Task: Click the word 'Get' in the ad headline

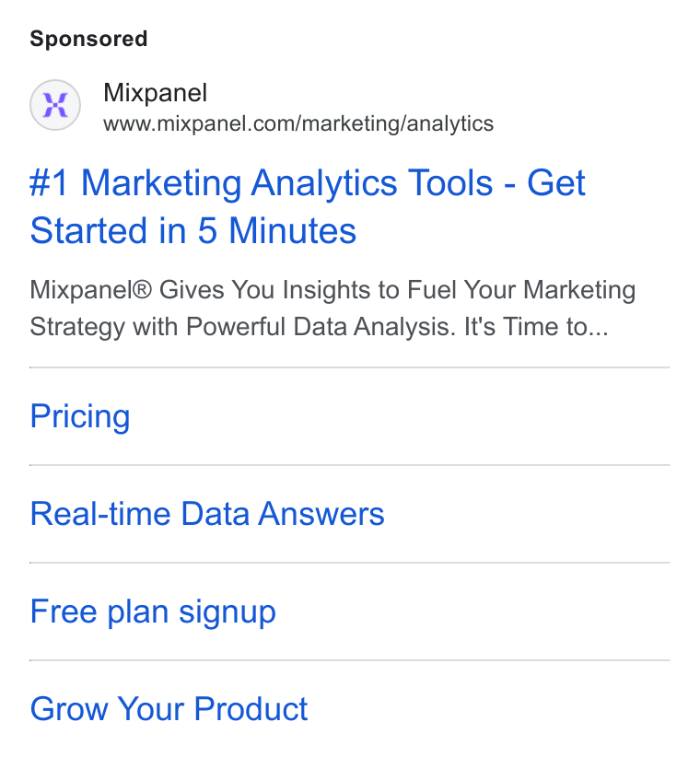Action: tap(556, 183)
